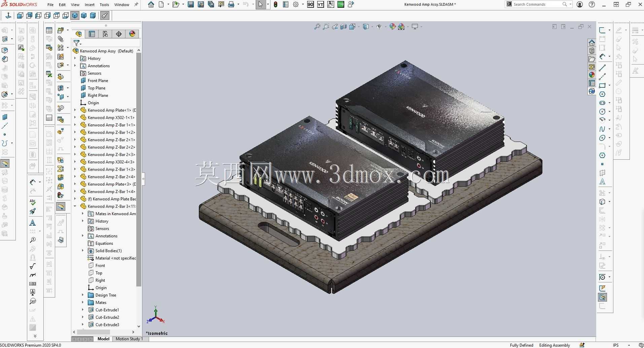Click the feature tree filter icon

tap(77, 43)
